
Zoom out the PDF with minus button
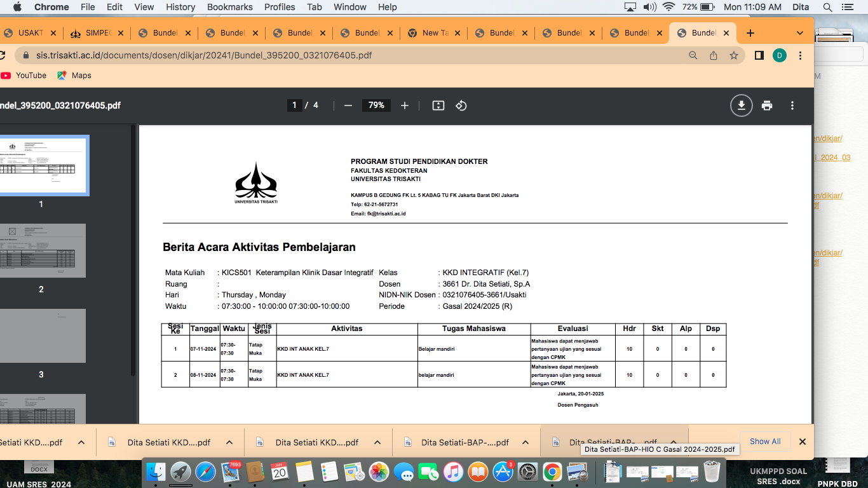(348, 105)
